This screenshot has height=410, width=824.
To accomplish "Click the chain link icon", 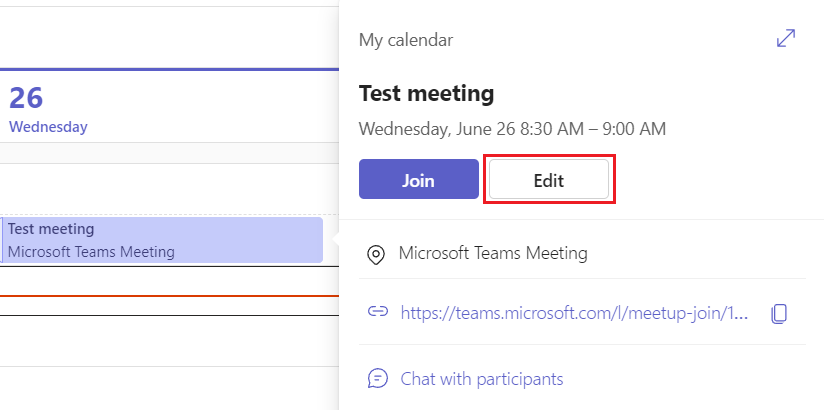I will [377, 312].
